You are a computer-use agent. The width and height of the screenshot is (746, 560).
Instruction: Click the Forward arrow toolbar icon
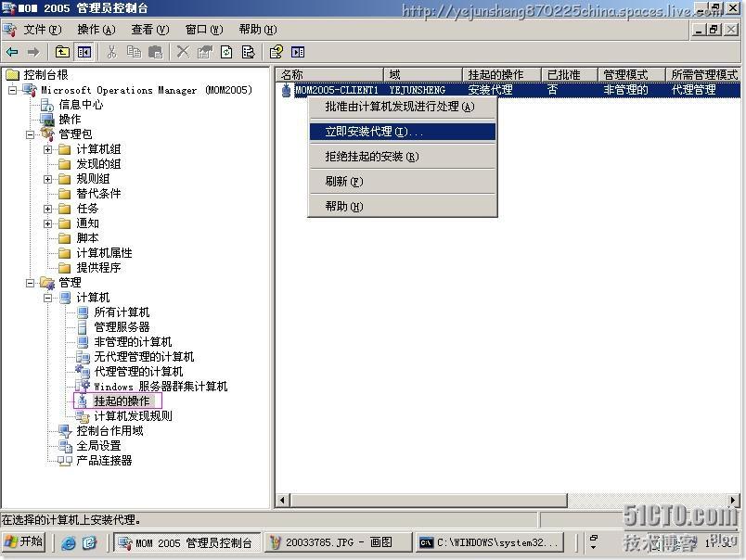tap(32, 52)
